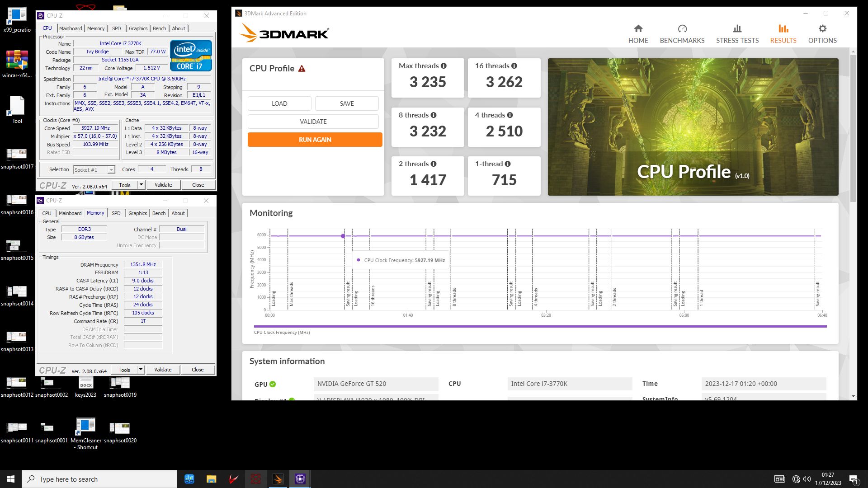The image size is (868, 488).
Task: Select the keys2023 document icon
Action: [x=85, y=387]
